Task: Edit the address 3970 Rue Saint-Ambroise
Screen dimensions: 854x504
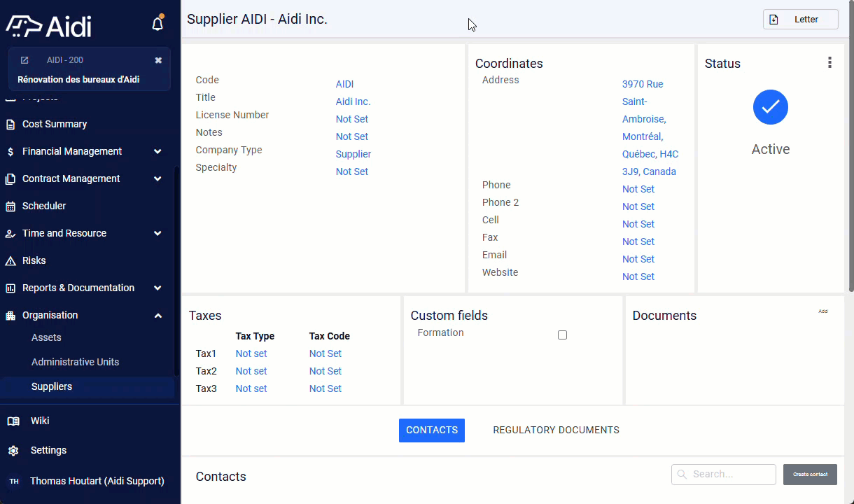Action: pos(650,127)
